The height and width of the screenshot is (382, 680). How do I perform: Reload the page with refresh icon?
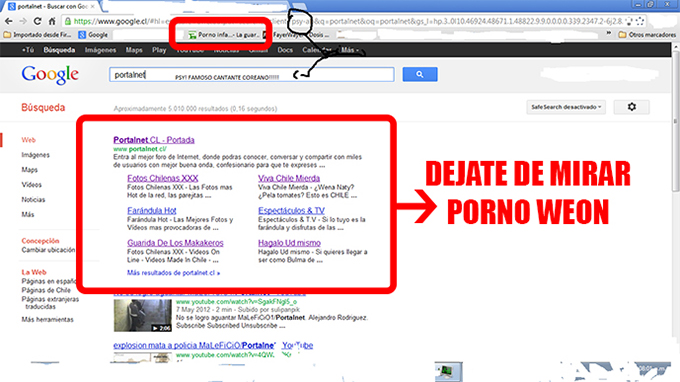pos(37,21)
